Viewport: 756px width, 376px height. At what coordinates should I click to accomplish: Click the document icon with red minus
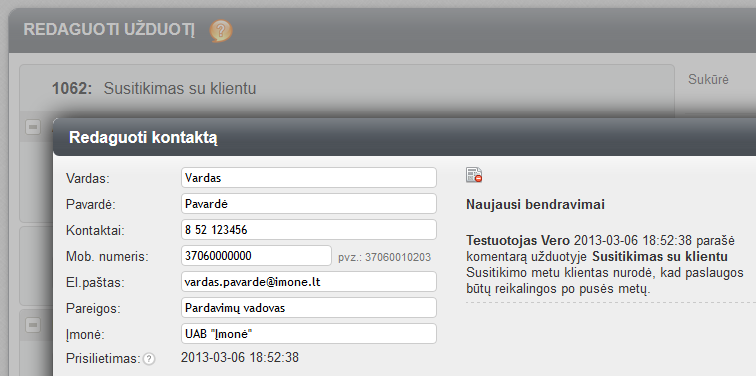pyautogui.click(x=474, y=175)
